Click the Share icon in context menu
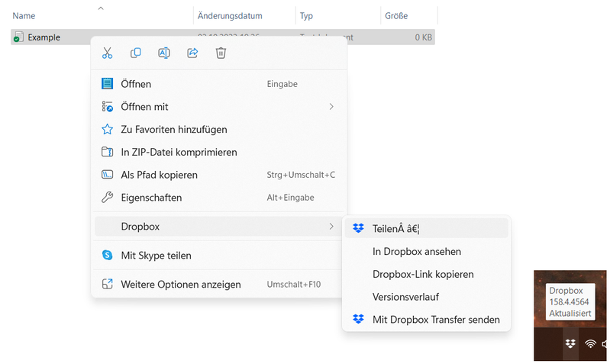Viewport: 610px width, 364px height. [192, 53]
